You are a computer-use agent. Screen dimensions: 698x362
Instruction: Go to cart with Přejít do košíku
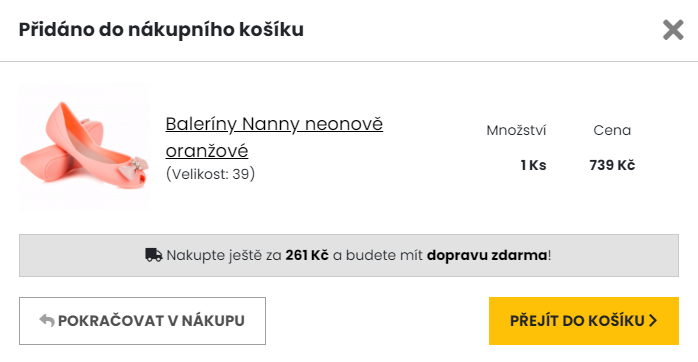pyautogui.click(x=584, y=321)
